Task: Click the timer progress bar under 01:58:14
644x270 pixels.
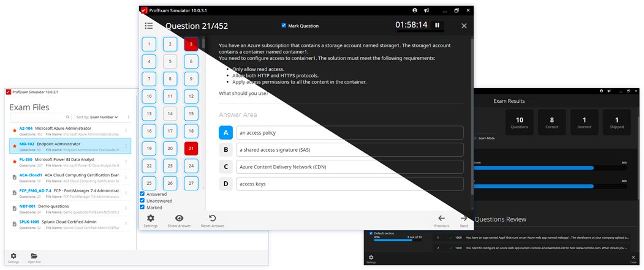Action: (x=420, y=31)
